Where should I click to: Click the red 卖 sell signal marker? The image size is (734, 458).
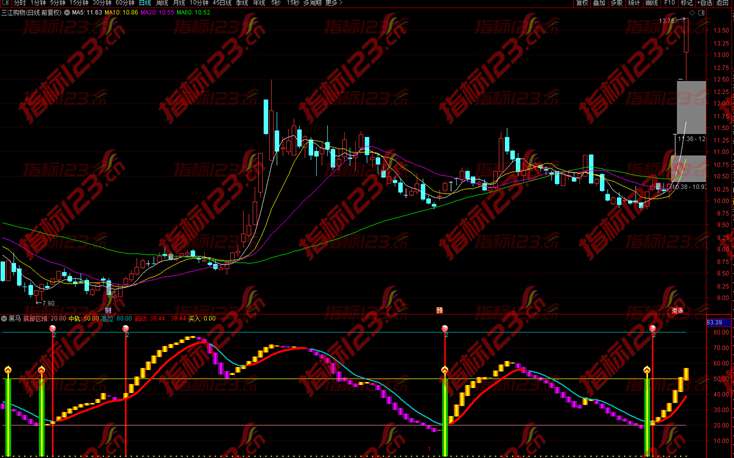(x=677, y=310)
